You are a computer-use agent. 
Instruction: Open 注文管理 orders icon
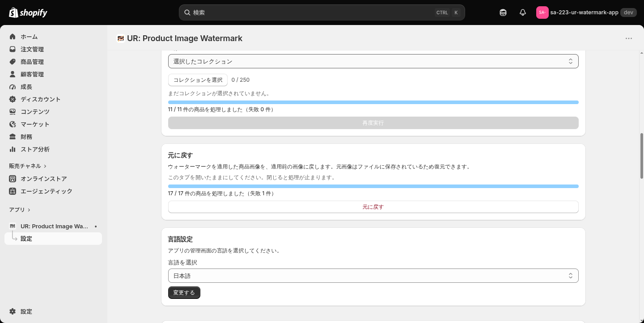pos(13,49)
